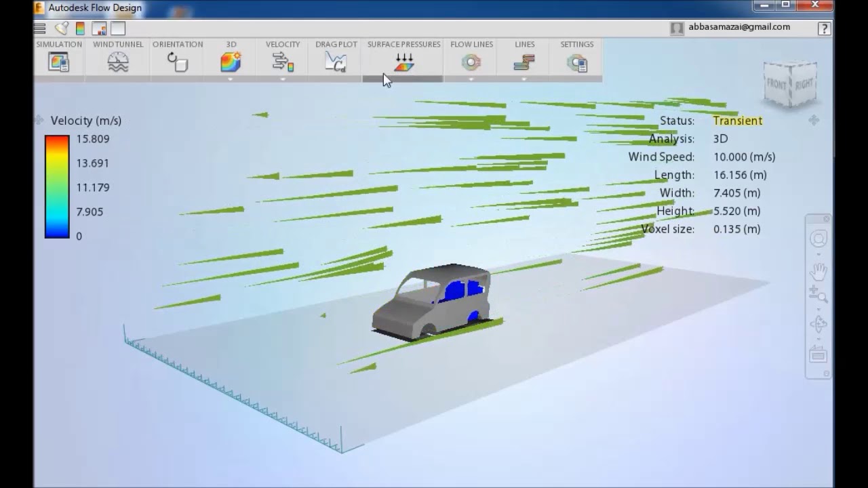Expand the Flow Lines dropdown arrow

click(471, 79)
